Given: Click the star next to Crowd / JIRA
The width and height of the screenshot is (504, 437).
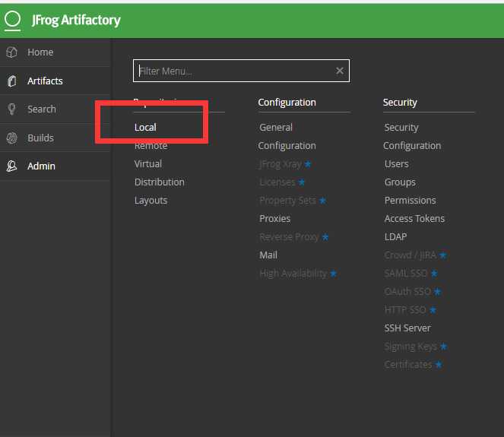Looking at the screenshot, I should click(443, 255).
